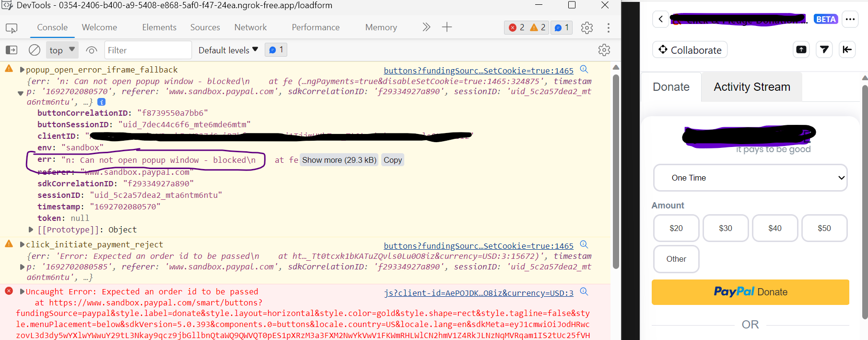Toggle the console sidebar
Image resolution: width=868 pixels, height=340 pixels.
tap(12, 50)
